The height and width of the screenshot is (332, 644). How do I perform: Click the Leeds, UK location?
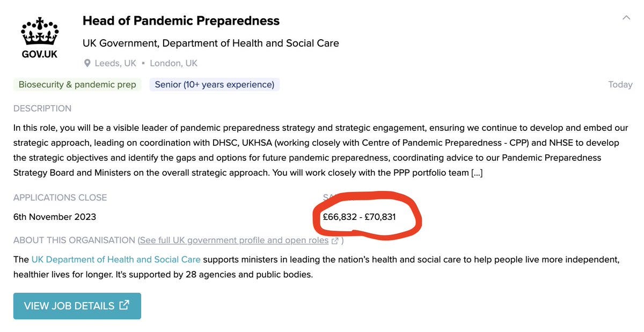tap(115, 63)
